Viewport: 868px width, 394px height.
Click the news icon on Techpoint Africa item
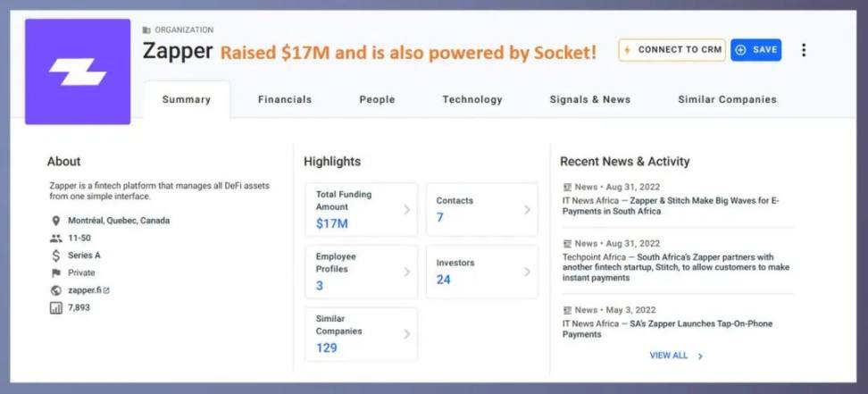click(x=567, y=244)
